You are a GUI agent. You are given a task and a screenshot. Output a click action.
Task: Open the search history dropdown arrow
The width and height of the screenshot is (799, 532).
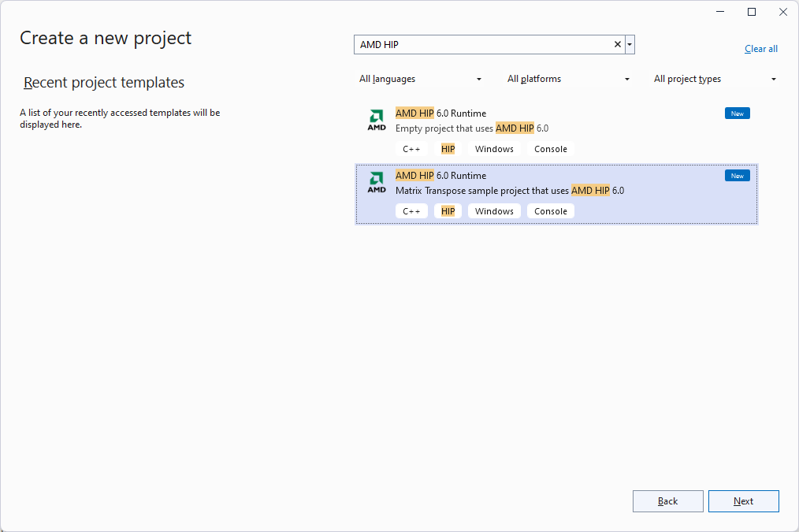630,45
